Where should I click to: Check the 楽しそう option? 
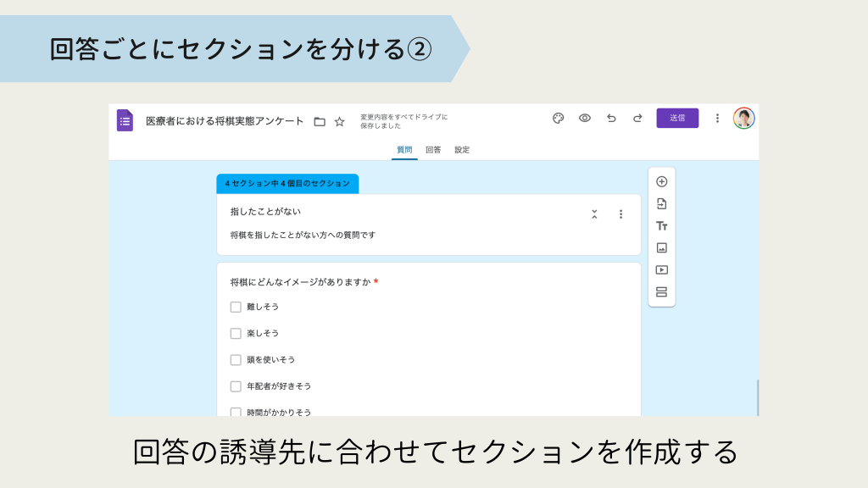click(x=236, y=333)
